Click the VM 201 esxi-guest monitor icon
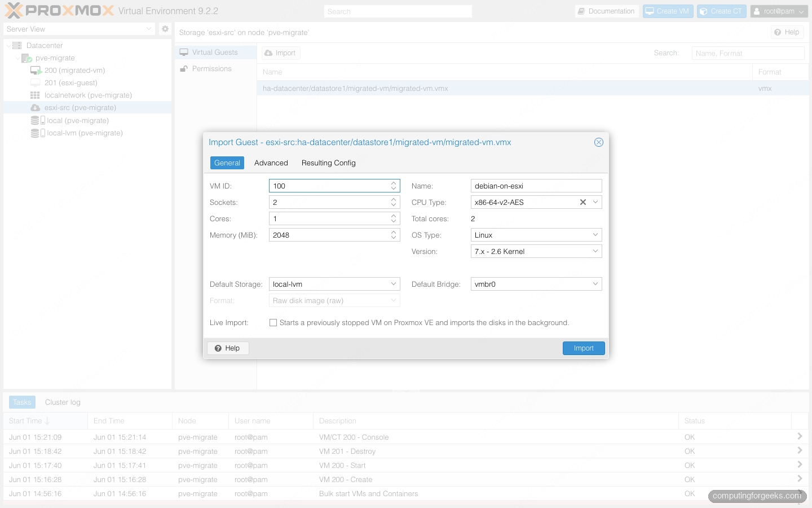 (x=36, y=83)
